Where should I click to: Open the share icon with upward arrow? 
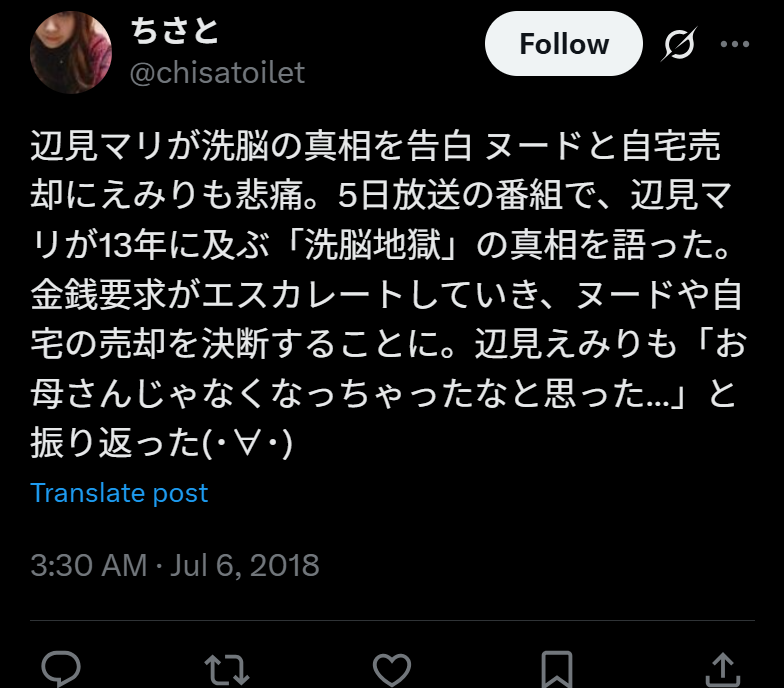[x=722, y=669]
